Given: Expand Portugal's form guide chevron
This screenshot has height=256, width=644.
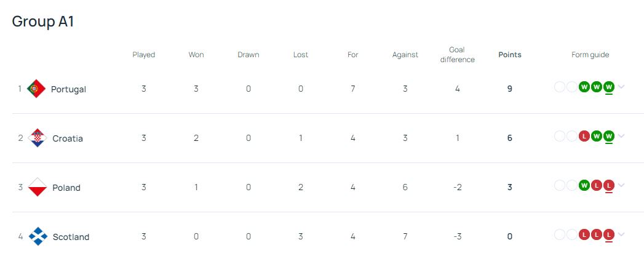Looking at the screenshot, I should (621, 87).
